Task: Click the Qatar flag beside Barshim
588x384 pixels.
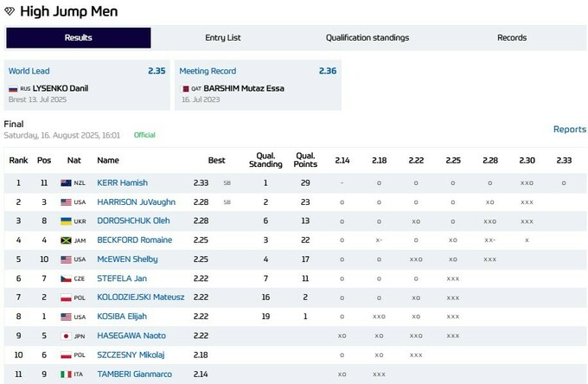Action: click(x=184, y=89)
